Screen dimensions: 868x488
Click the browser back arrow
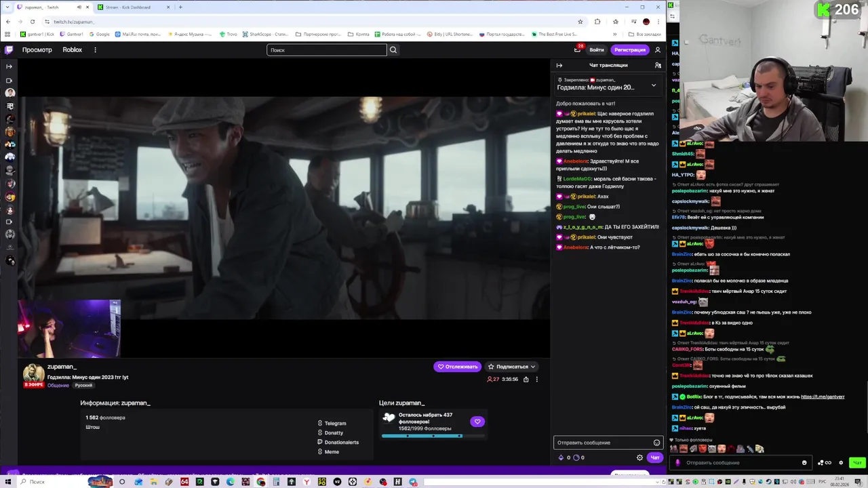tap(7, 22)
